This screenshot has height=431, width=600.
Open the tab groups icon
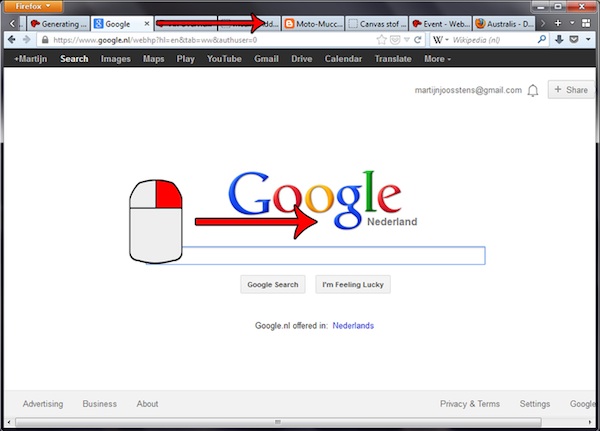coord(586,23)
